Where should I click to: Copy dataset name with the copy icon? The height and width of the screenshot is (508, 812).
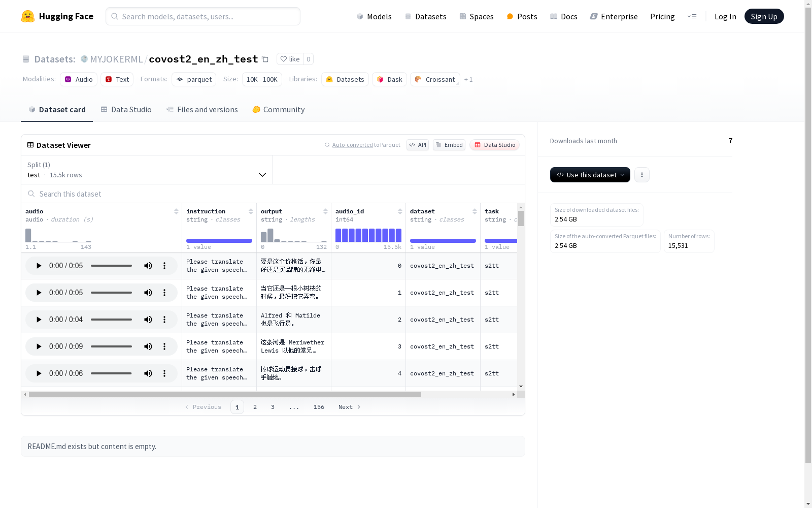click(x=265, y=59)
